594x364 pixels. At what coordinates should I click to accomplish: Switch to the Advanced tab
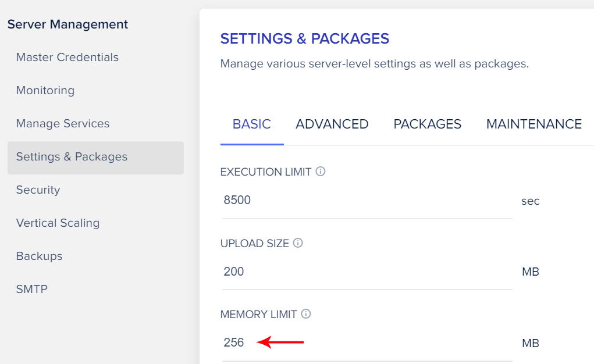pyautogui.click(x=332, y=124)
